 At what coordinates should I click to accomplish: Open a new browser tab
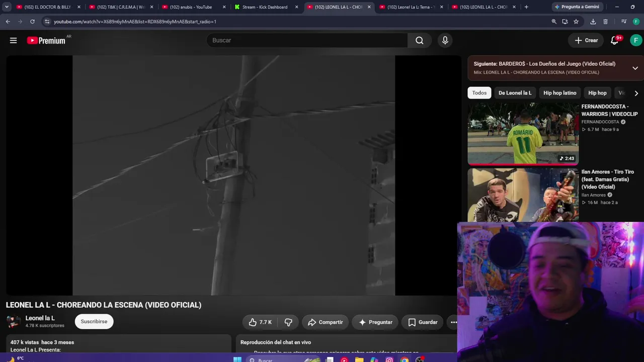point(526,7)
